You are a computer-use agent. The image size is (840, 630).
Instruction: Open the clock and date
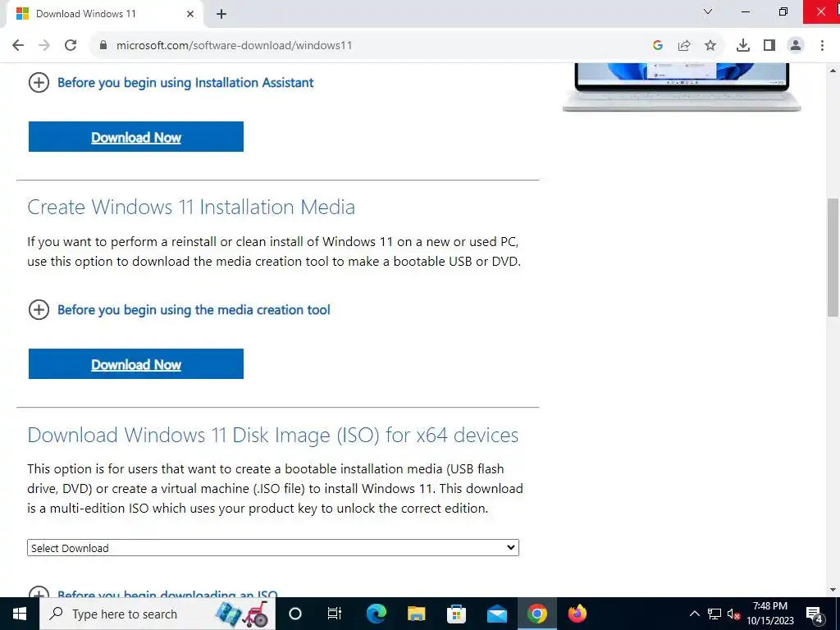770,614
